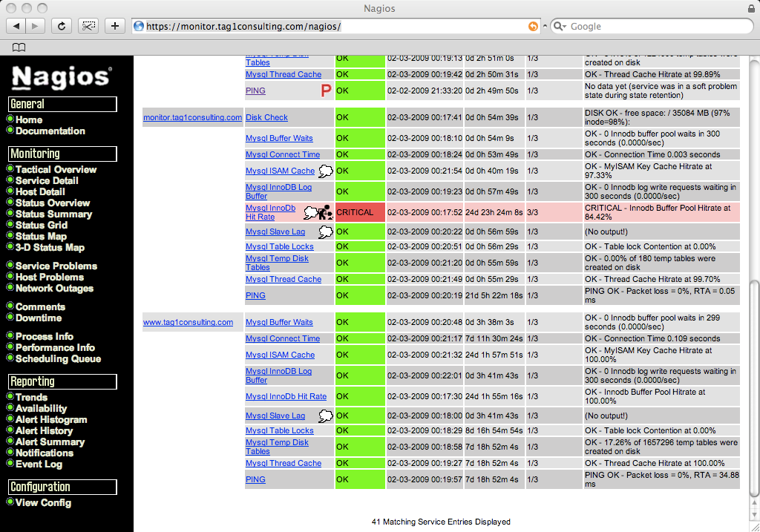Open View Config

[43, 503]
